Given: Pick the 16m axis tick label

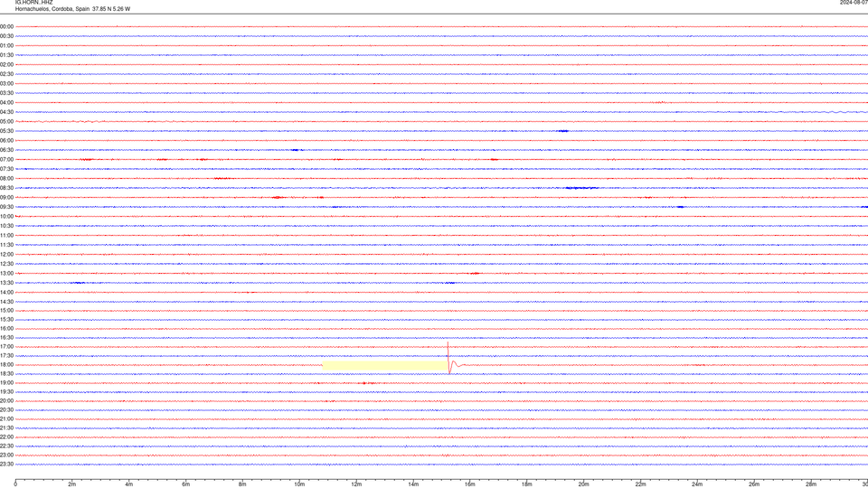Looking at the screenshot, I should tap(470, 484).
